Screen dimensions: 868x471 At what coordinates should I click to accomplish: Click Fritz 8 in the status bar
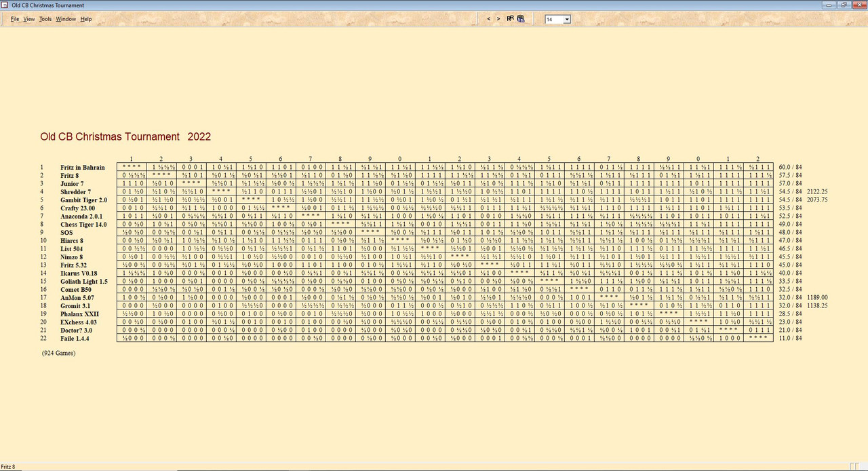point(8,467)
